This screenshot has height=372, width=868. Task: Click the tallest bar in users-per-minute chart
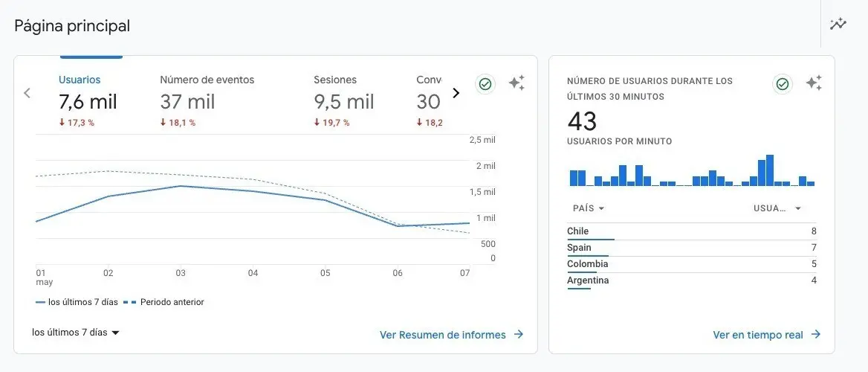(769, 170)
